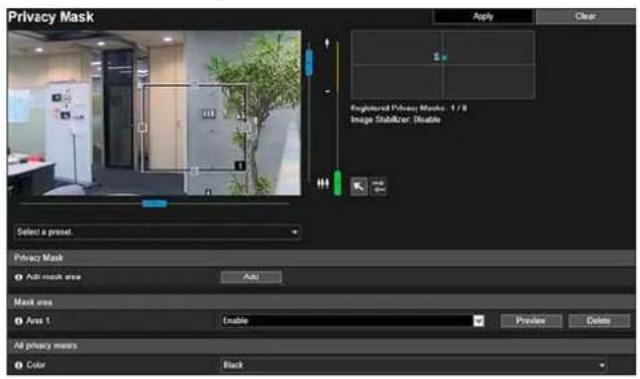Click the bottom edge handle of the mask rectangle

(x=194, y=171)
